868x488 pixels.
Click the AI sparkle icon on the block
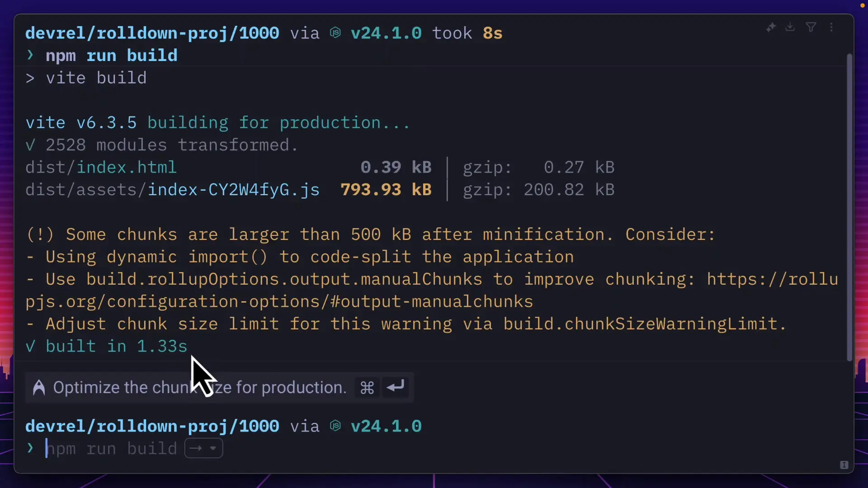(x=771, y=28)
